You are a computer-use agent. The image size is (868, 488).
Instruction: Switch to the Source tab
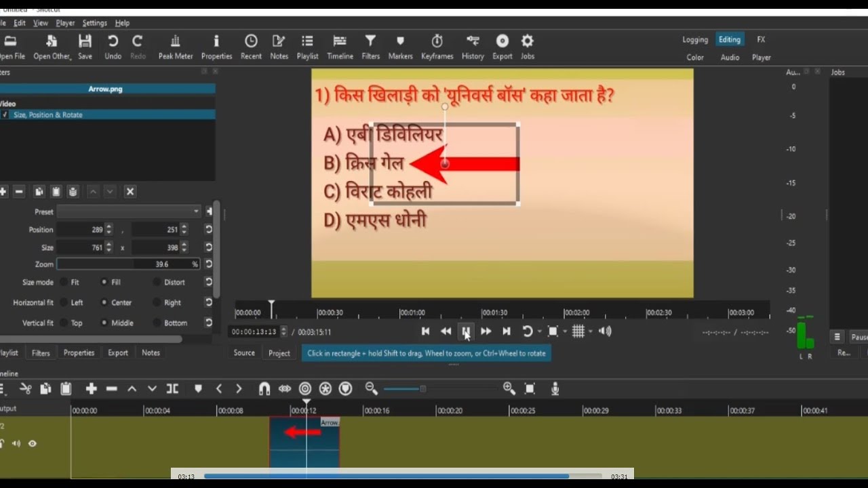click(244, 353)
